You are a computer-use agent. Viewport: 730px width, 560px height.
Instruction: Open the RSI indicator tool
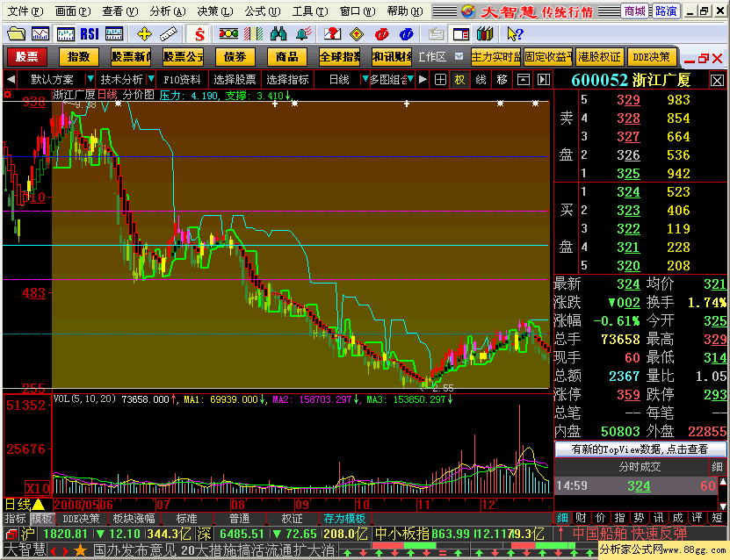pos(90,34)
